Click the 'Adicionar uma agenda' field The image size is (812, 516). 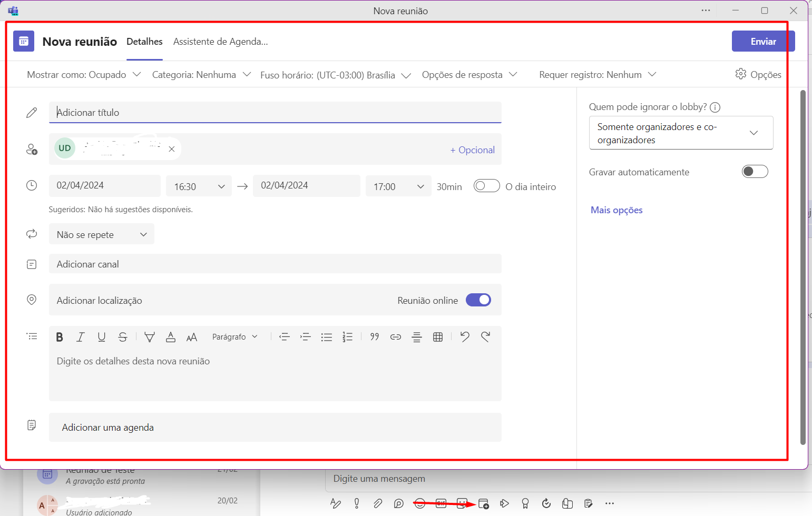tap(275, 427)
